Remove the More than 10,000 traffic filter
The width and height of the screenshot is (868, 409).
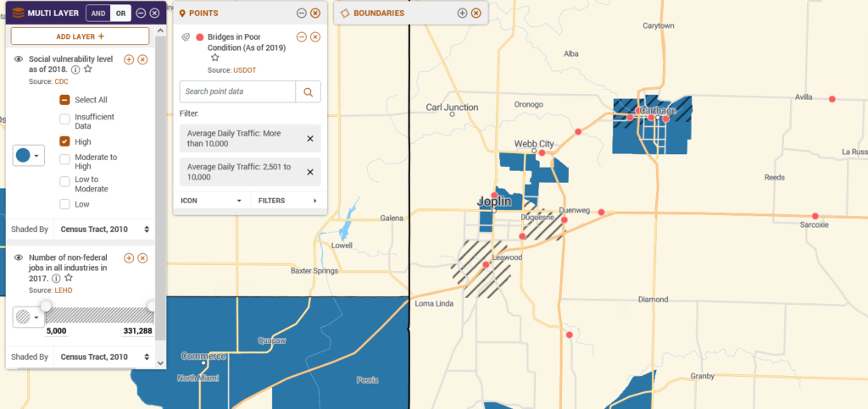click(x=310, y=139)
